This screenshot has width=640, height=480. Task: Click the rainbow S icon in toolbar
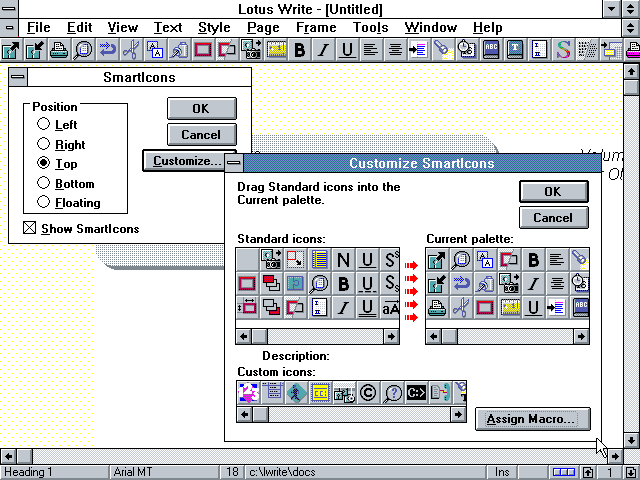(x=563, y=50)
